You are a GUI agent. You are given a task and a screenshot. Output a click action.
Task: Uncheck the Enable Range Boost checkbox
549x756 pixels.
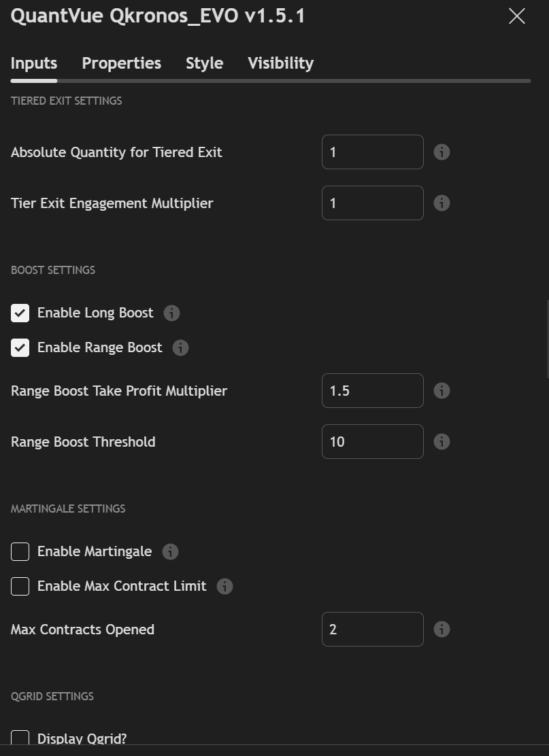[20, 348]
